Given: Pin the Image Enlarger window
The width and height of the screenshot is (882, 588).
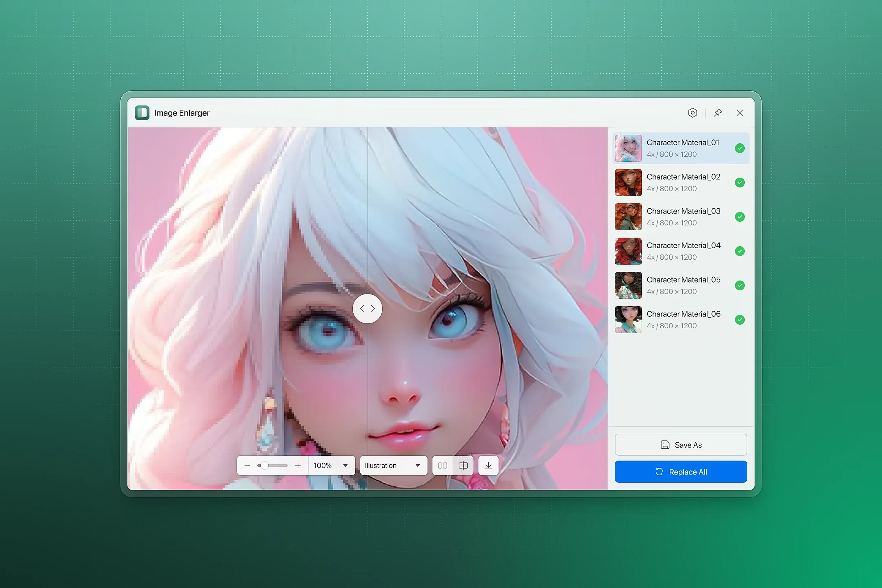Looking at the screenshot, I should 718,113.
